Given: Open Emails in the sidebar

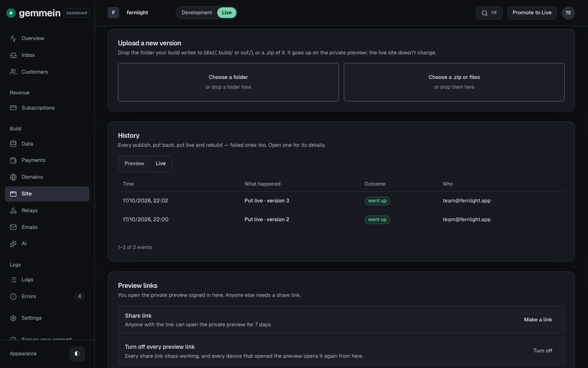Looking at the screenshot, I should tap(47, 227).
